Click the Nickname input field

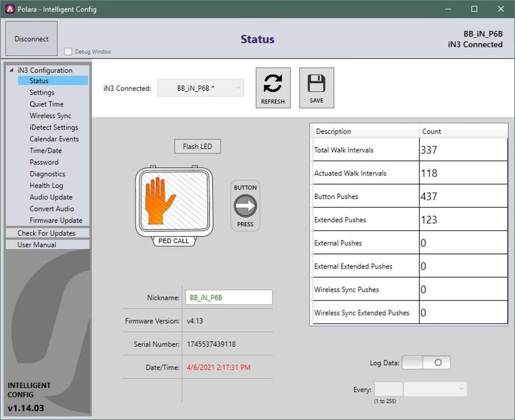228,298
